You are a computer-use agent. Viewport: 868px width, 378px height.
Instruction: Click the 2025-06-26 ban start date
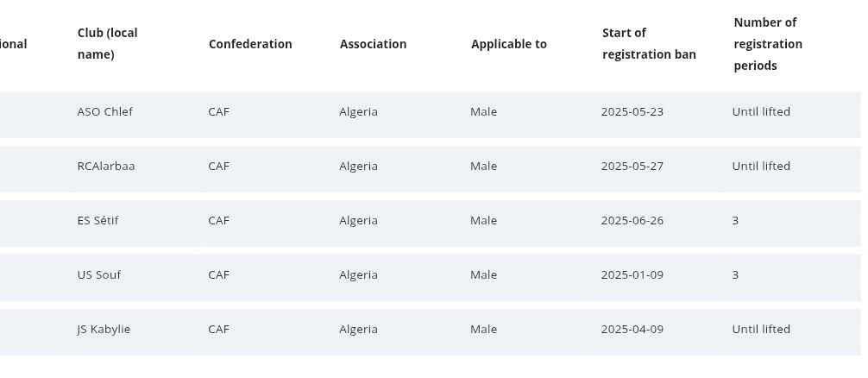pyautogui.click(x=632, y=221)
